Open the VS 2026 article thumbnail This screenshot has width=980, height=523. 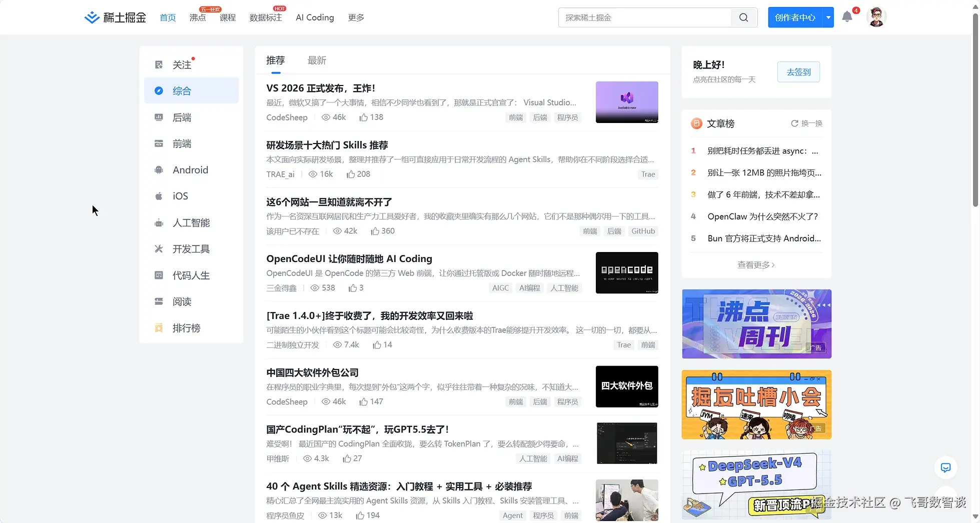pos(627,102)
